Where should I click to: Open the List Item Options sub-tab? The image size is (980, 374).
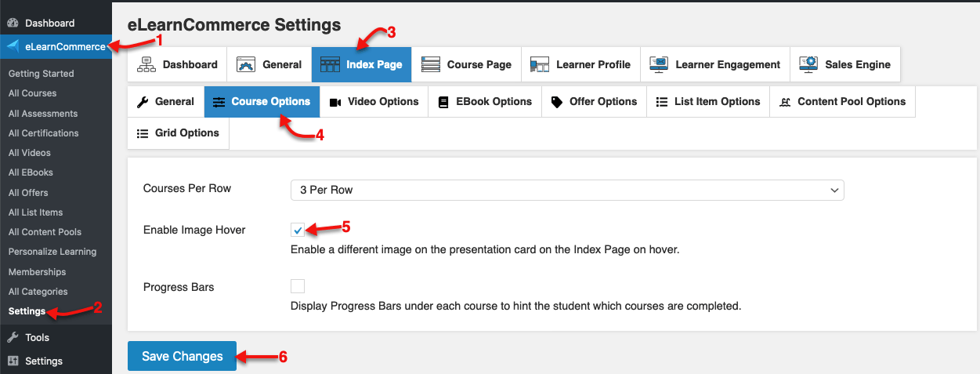coord(708,101)
